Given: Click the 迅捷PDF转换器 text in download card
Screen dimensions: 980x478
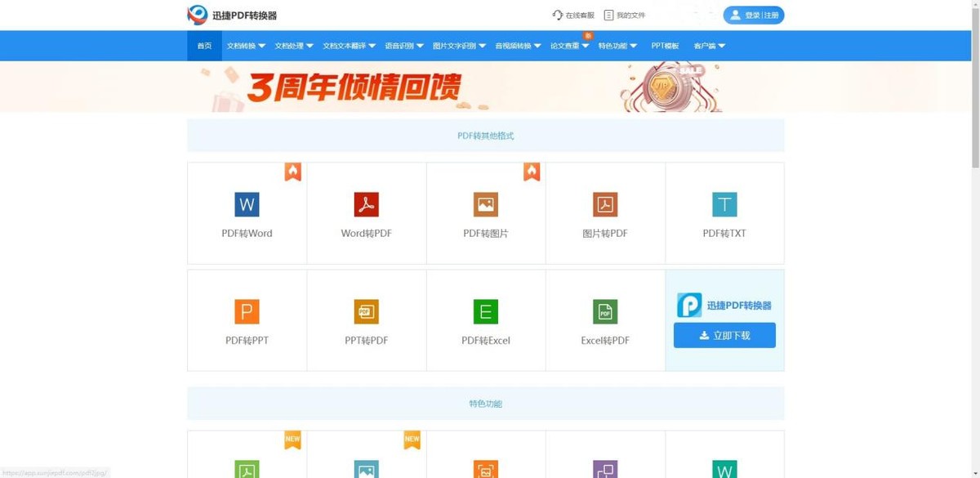Looking at the screenshot, I should point(738,305).
